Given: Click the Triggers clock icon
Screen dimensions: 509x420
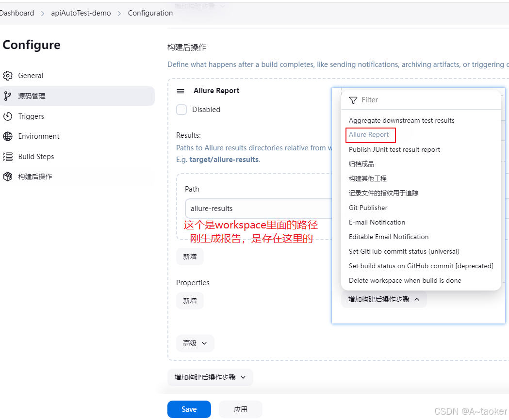Looking at the screenshot, I should [8, 116].
